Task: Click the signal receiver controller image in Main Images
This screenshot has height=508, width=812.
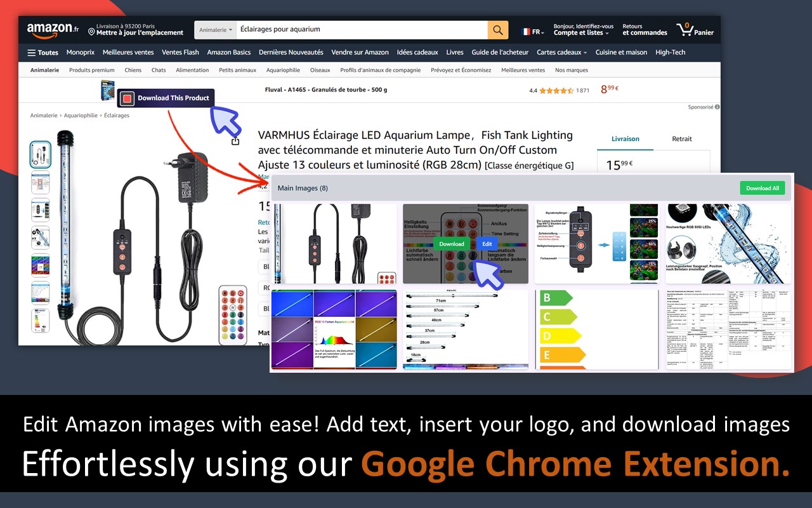Action: (596, 243)
